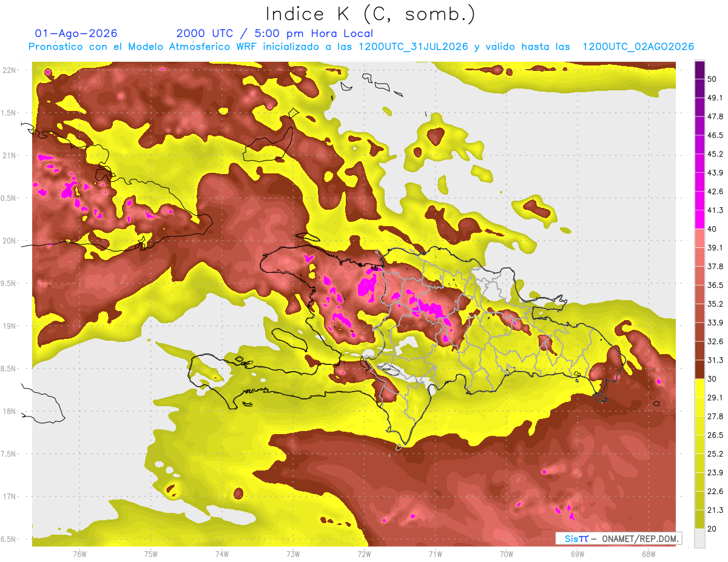Click the '33.9' color scale value
Viewport: 728px width, 562px height.
click(715, 323)
